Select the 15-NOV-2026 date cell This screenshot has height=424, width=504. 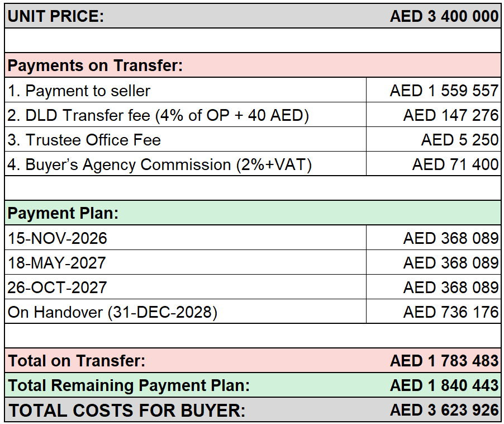[x=186, y=238]
